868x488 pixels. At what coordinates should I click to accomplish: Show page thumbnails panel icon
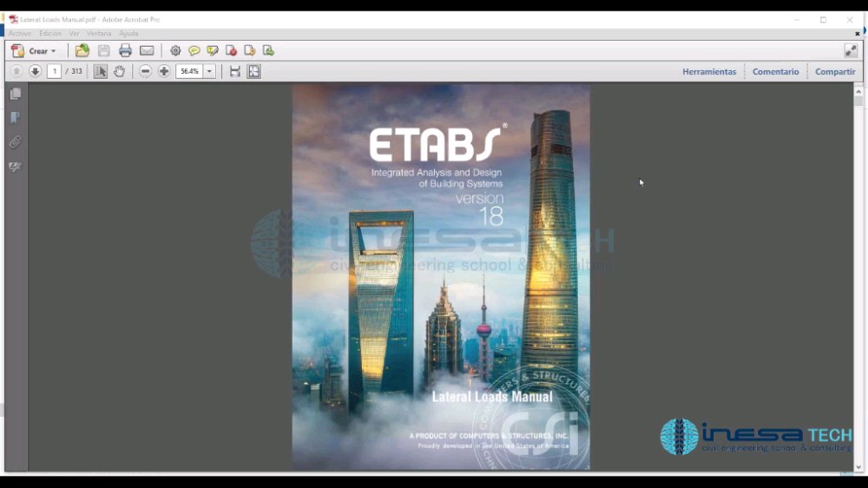(16, 94)
